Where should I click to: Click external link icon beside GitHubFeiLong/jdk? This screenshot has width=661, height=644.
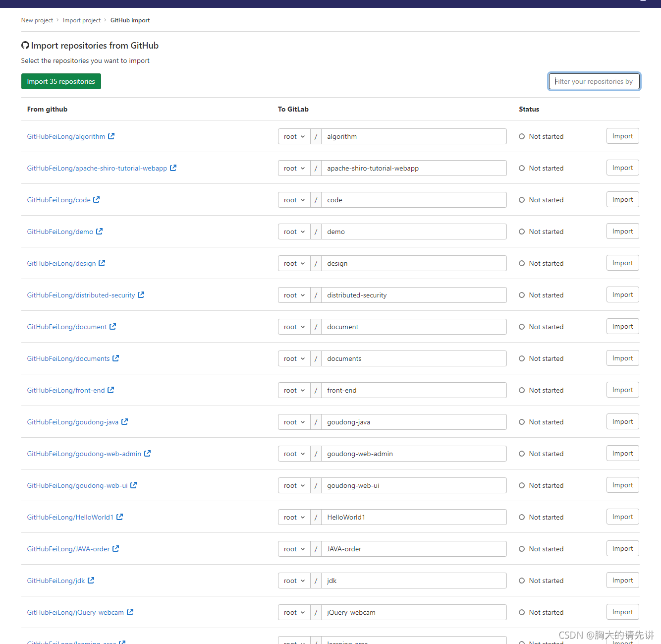pos(91,580)
